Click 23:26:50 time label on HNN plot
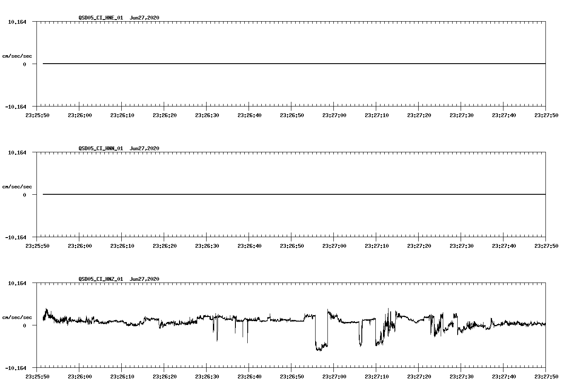Image resolution: width=576 pixels, height=392 pixels. pyautogui.click(x=291, y=246)
